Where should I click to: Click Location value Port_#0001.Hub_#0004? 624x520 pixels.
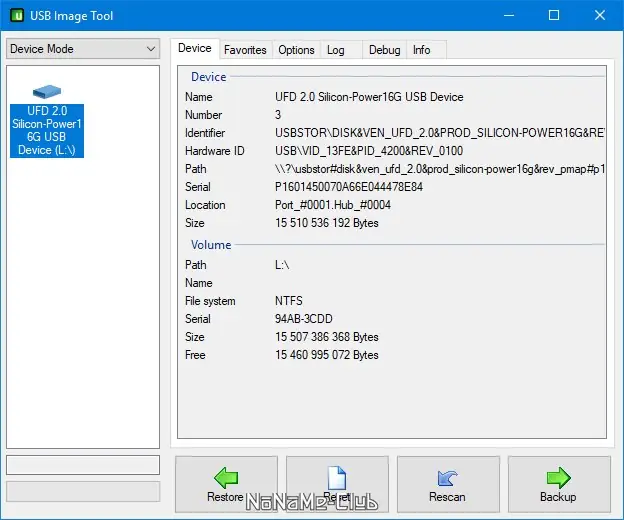click(x=333, y=205)
